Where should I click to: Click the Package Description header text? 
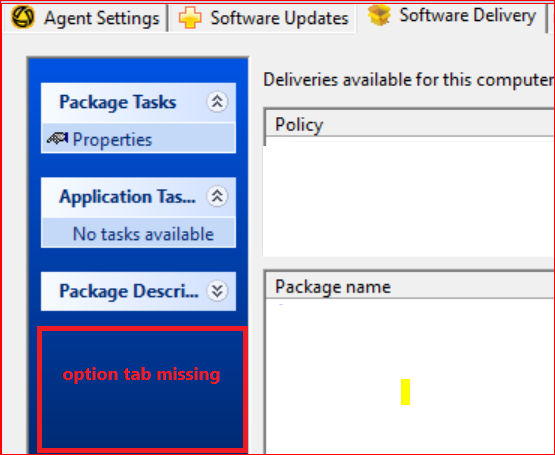coord(128,291)
